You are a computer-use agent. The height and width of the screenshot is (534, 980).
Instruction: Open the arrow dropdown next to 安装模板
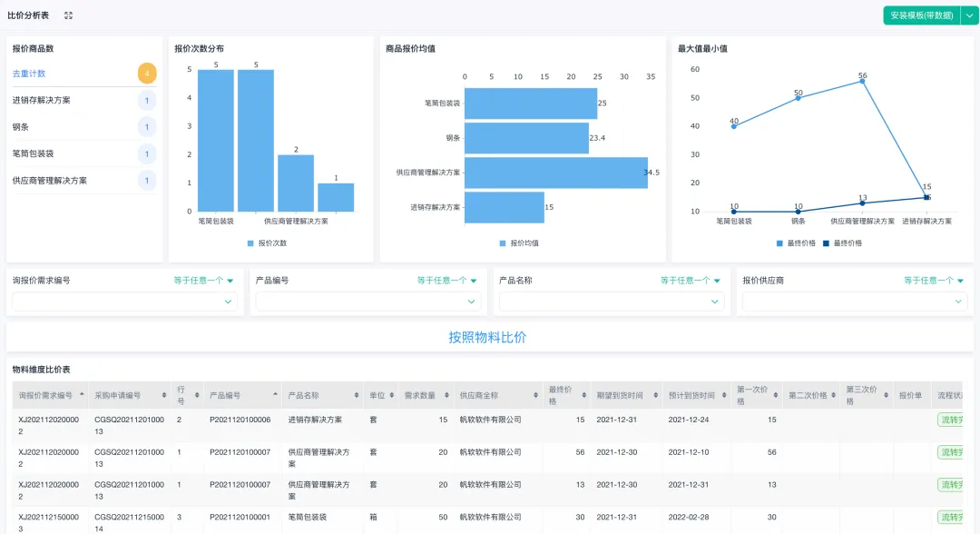tap(969, 15)
